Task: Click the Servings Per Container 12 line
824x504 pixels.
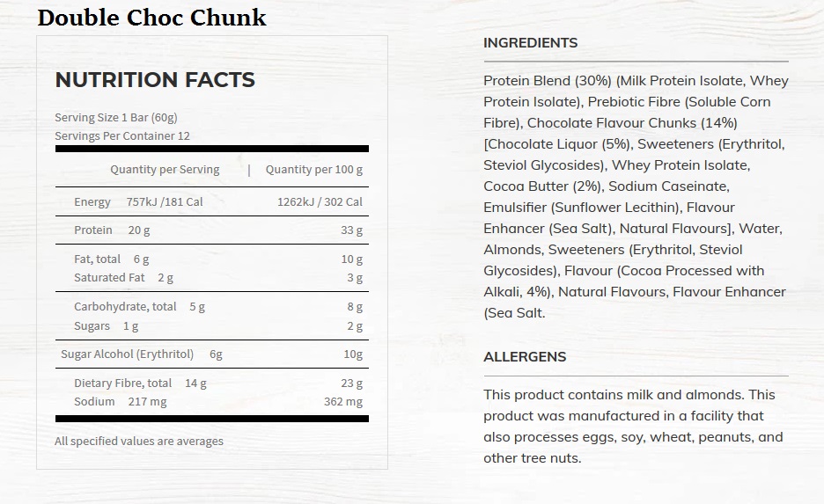Action: click(122, 135)
